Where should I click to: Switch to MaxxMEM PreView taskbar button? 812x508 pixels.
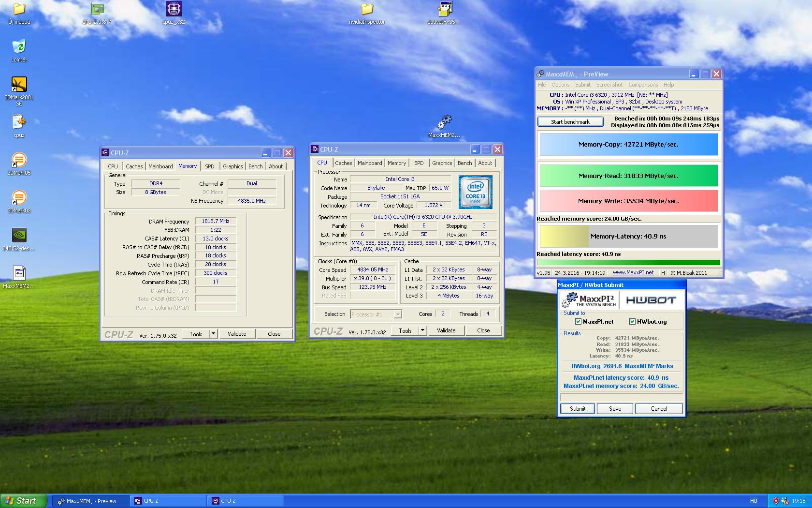pos(91,501)
